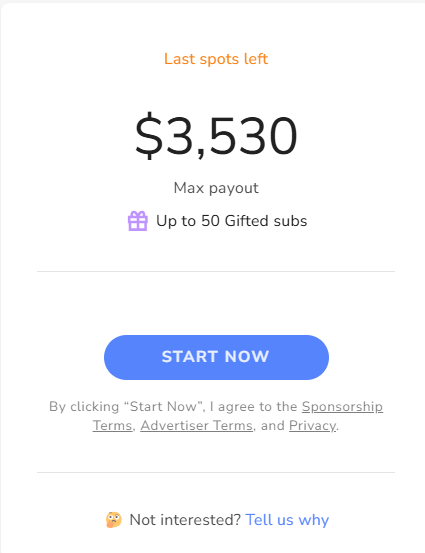The width and height of the screenshot is (425, 553).
Task: Click the 'Tell us why' link
Action: point(287,520)
